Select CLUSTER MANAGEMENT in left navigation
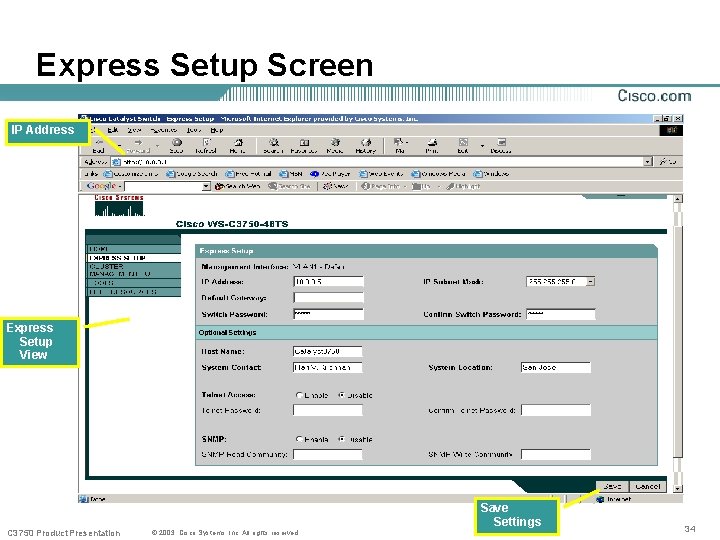720x540 pixels. (x=134, y=270)
